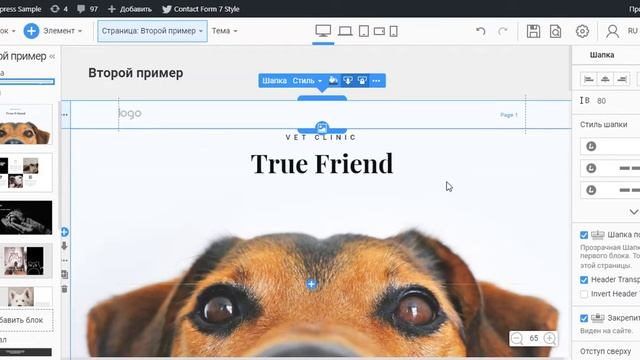640x360 pixels.
Task: Add element via plus on dog image
Action: (x=311, y=284)
